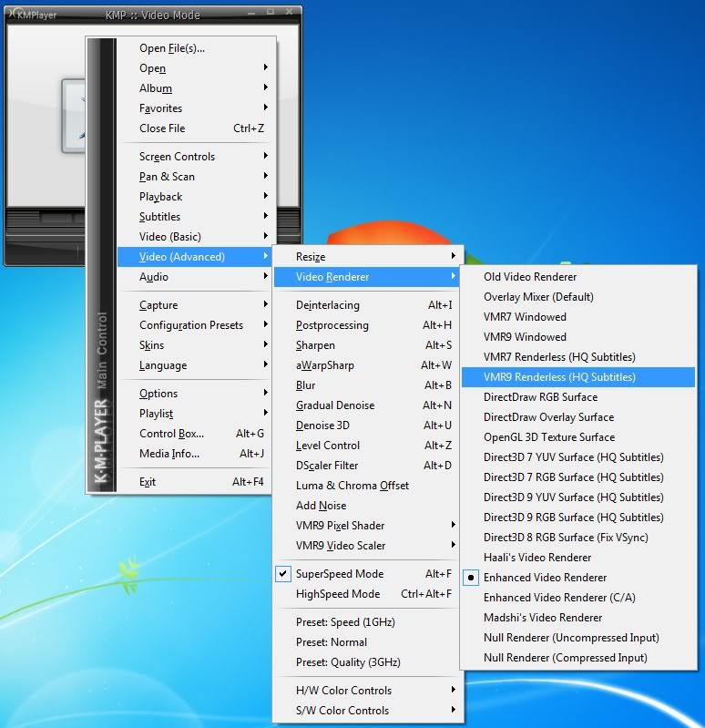
Task: Select DirectDraw Overlay Surface renderer
Action: [578, 417]
